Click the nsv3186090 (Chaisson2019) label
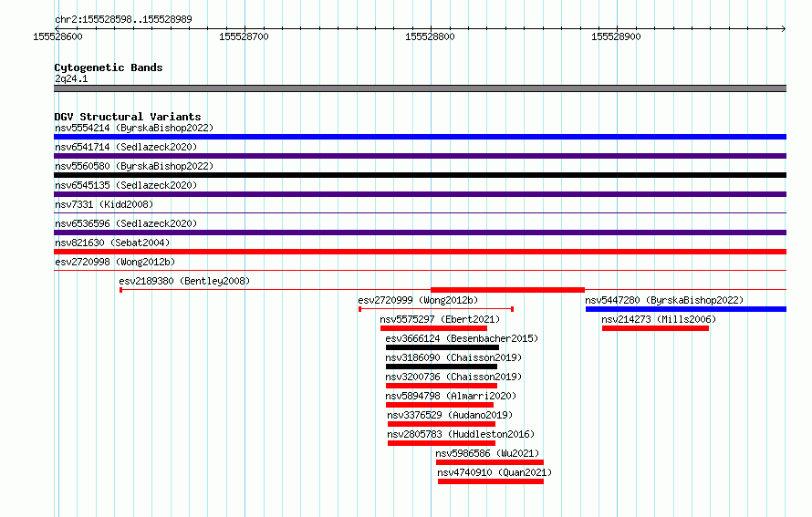 coord(453,357)
